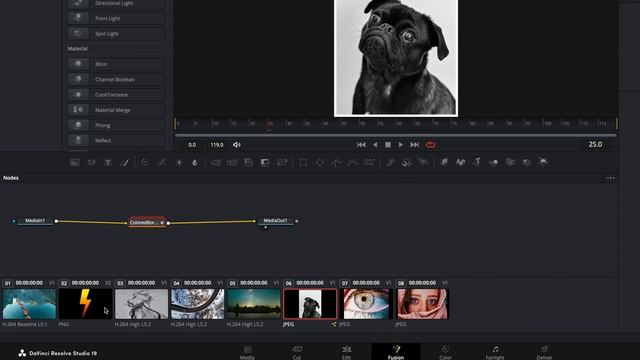640x360 pixels.
Task: Open clip 01 ocean thumbnail
Action: tap(29, 304)
